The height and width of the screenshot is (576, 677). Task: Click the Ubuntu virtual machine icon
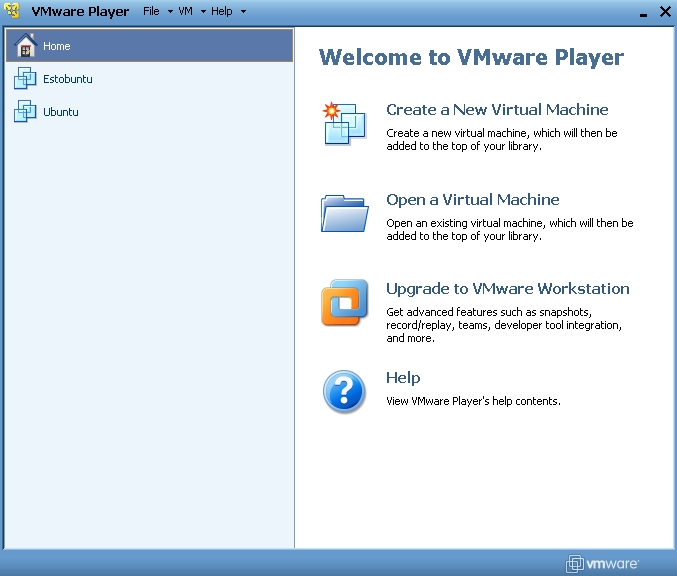coord(25,111)
